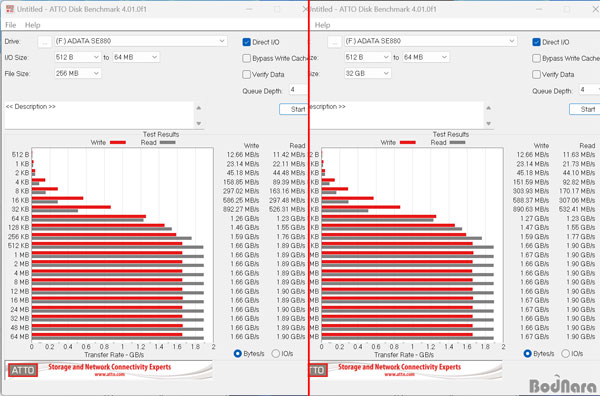
Task: Click the Description text box in left window
Action: tap(99, 115)
